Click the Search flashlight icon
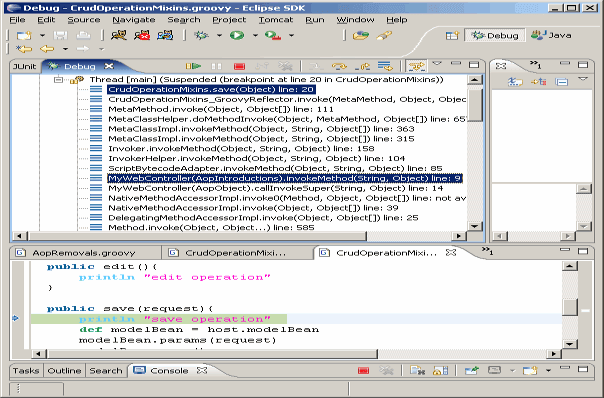This screenshot has height=398, width=604. 384,35
